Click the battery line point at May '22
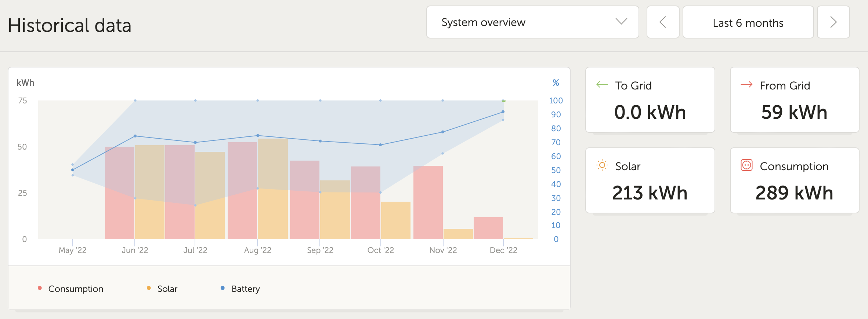Viewport: 868px width, 319px height. [73, 170]
